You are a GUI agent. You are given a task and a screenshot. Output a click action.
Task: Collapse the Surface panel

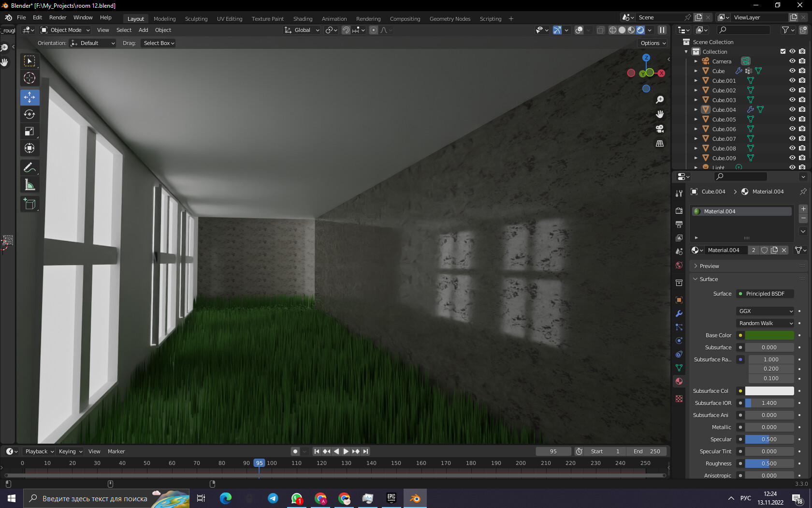[709, 279]
